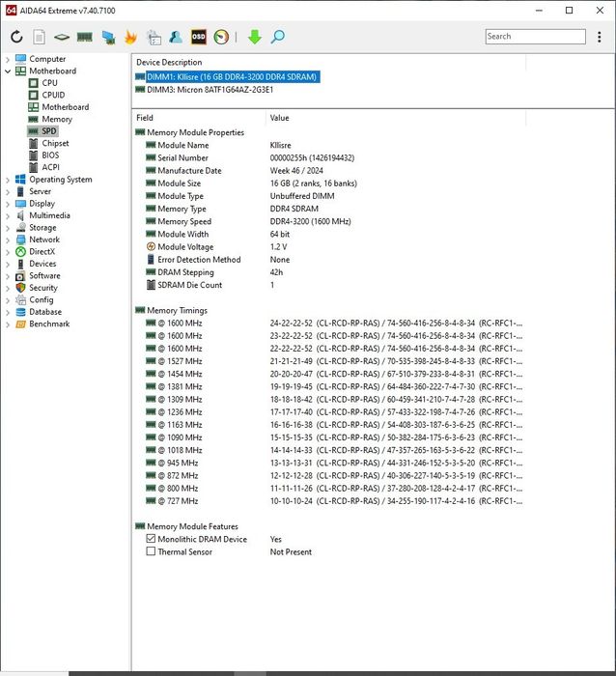The height and width of the screenshot is (676, 616).
Task: Open the benchmark gauge toolbar icon
Action: pos(221,37)
